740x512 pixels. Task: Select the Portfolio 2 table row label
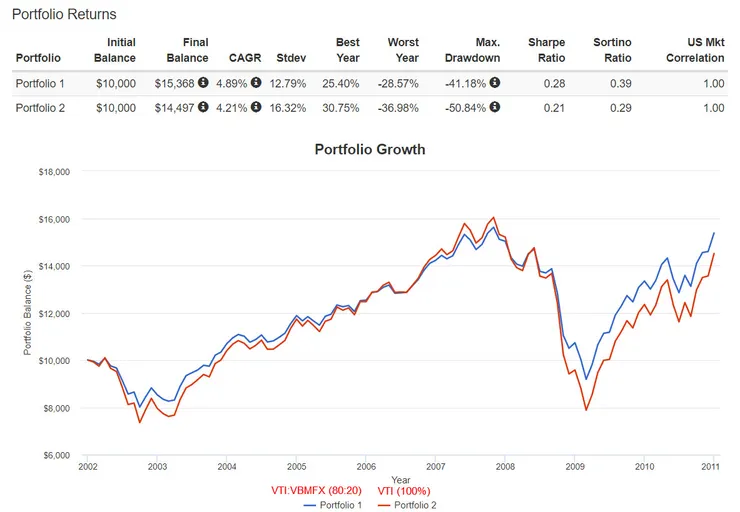click(41, 108)
